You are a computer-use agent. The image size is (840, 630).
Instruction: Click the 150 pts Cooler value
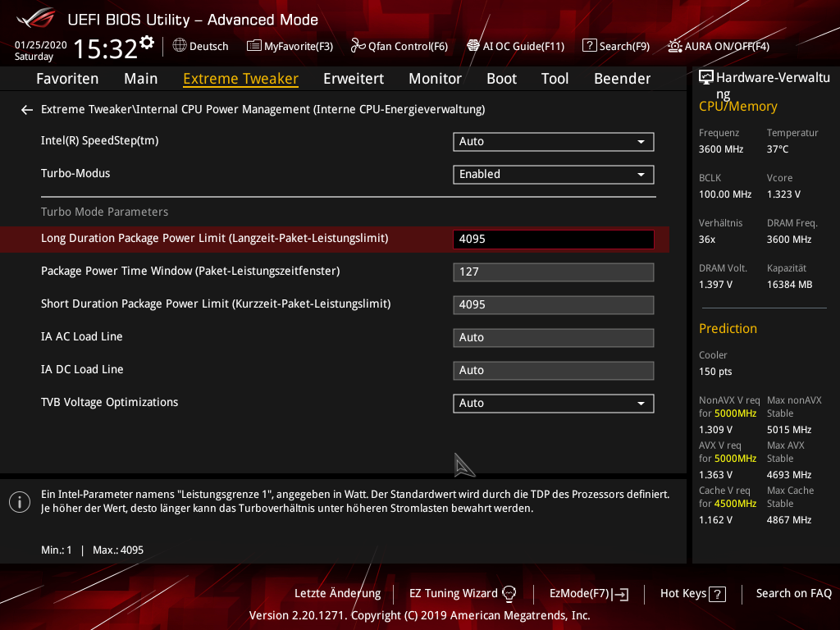pos(715,372)
